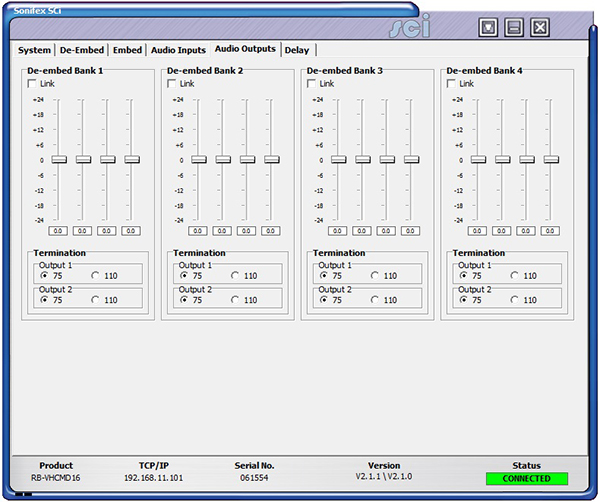Click second gain fader handle in Bank 3

[363, 159]
